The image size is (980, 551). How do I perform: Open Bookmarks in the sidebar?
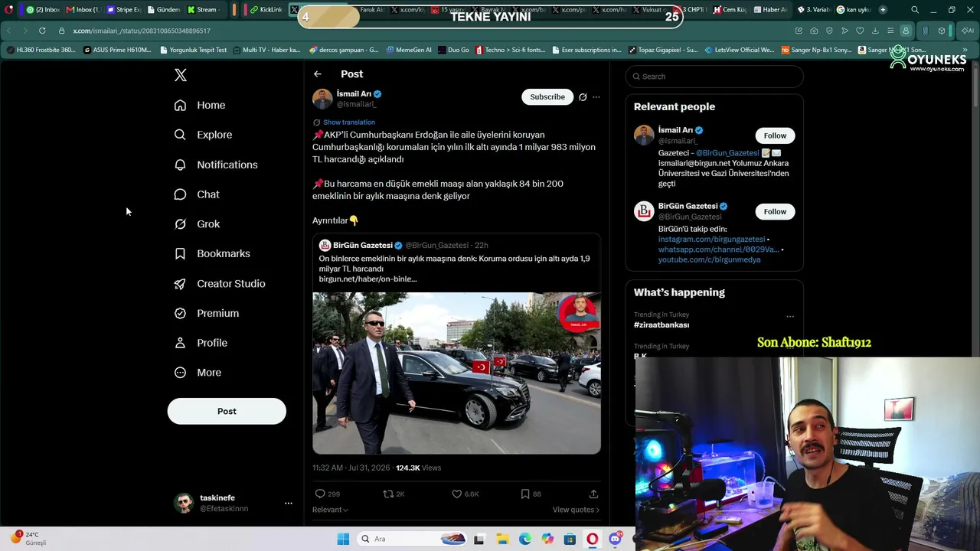(212, 253)
